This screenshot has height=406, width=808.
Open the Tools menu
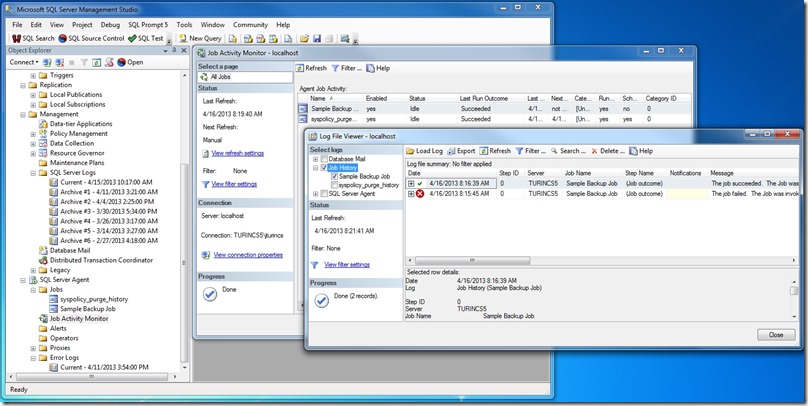184,24
